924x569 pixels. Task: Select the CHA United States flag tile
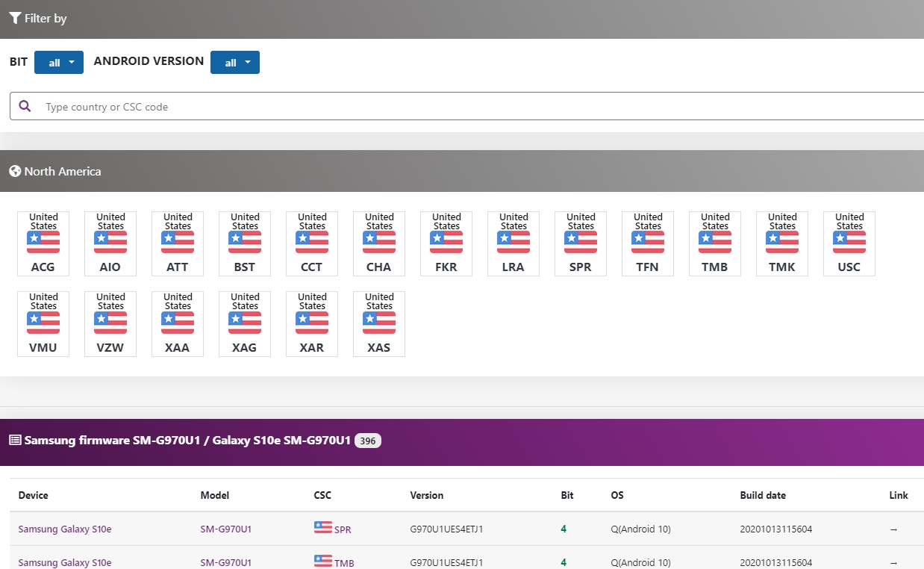pyautogui.click(x=379, y=243)
